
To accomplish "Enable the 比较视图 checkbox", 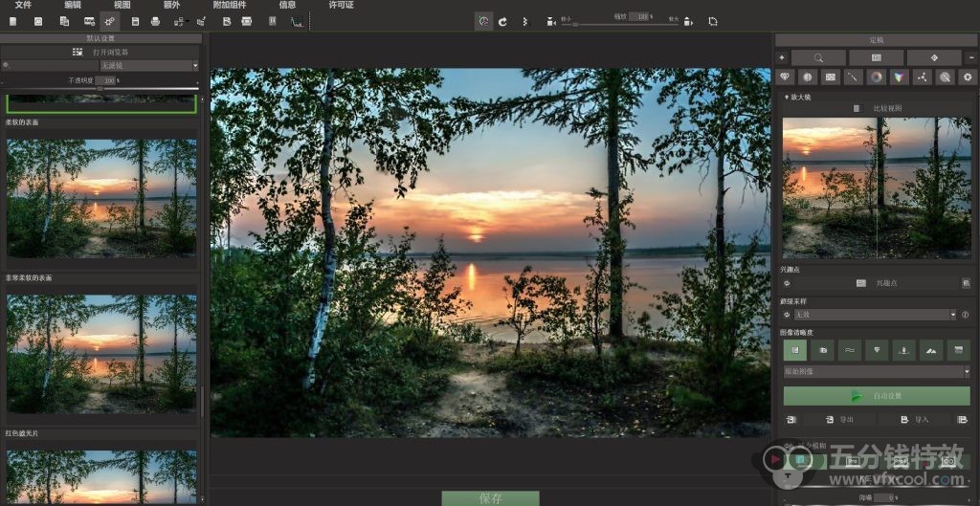I will [857, 109].
